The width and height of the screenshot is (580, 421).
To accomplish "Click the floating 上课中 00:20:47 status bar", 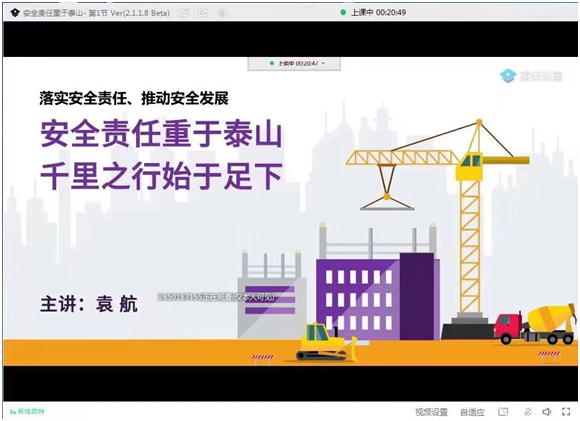I will tap(294, 64).
